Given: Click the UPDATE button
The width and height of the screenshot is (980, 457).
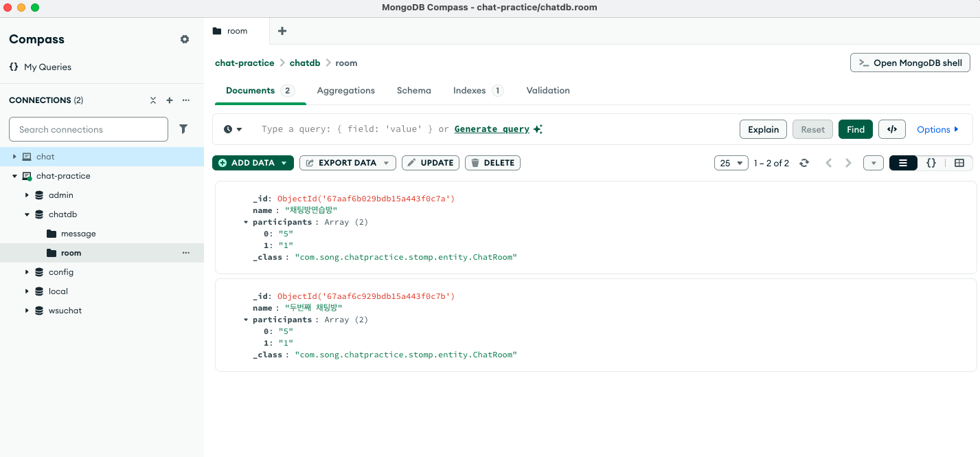Looking at the screenshot, I should click(431, 163).
